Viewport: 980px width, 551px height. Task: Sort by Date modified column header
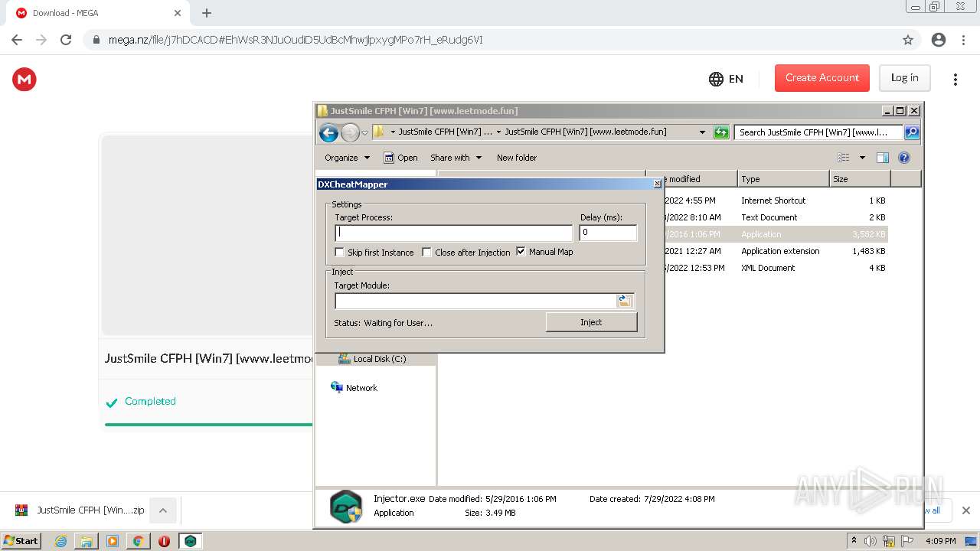click(691, 179)
